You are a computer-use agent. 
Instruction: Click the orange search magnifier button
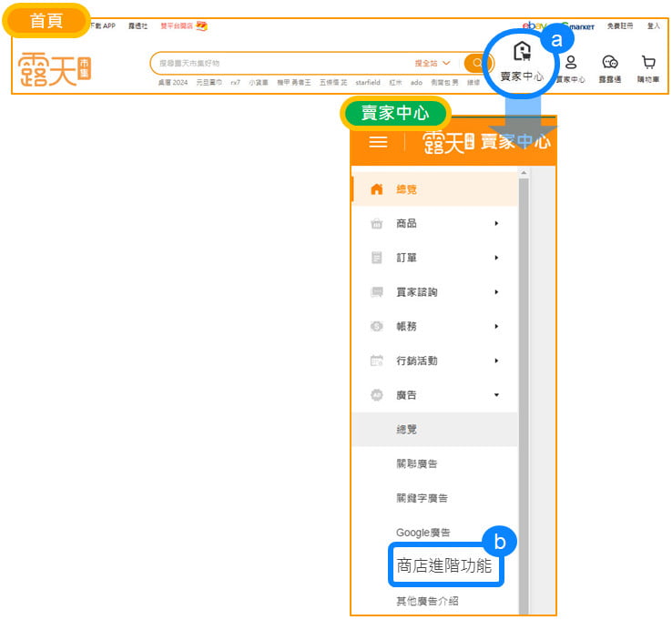(475, 64)
